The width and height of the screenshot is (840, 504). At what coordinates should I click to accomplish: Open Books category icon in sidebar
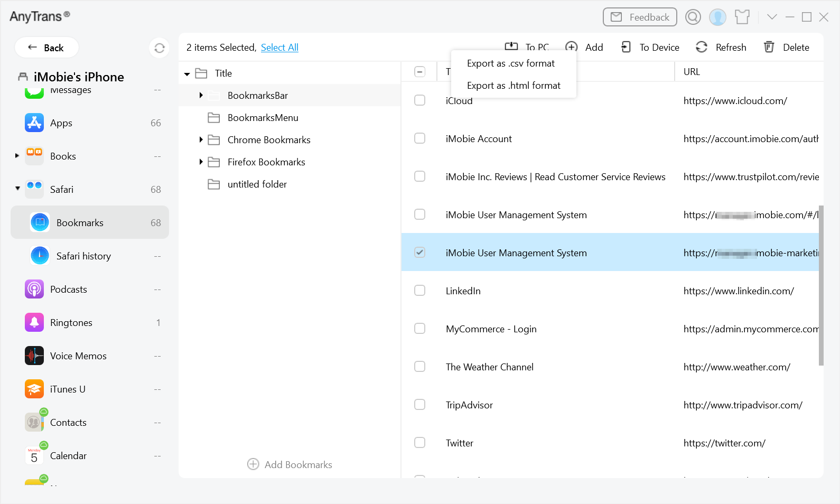pos(34,156)
